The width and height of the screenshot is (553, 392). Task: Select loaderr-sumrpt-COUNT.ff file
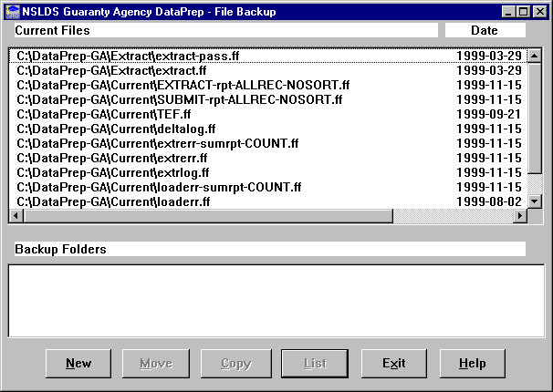pos(159,187)
